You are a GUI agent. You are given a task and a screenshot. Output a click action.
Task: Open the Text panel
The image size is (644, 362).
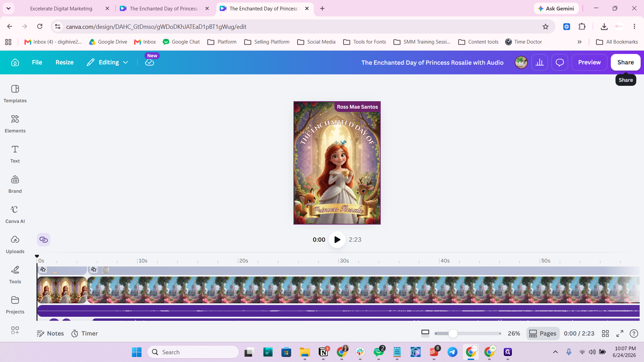click(15, 154)
